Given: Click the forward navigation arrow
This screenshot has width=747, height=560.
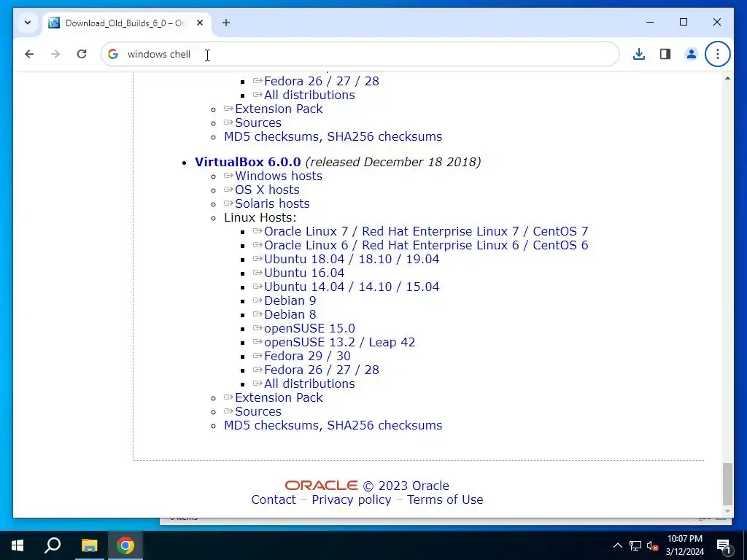Looking at the screenshot, I should click(x=55, y=54).
